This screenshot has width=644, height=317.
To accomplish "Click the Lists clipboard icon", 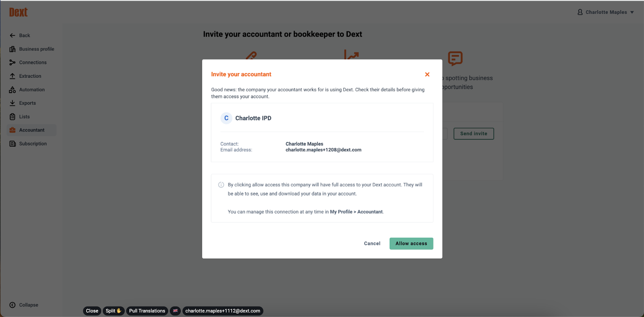I will (x=12, y=117).
